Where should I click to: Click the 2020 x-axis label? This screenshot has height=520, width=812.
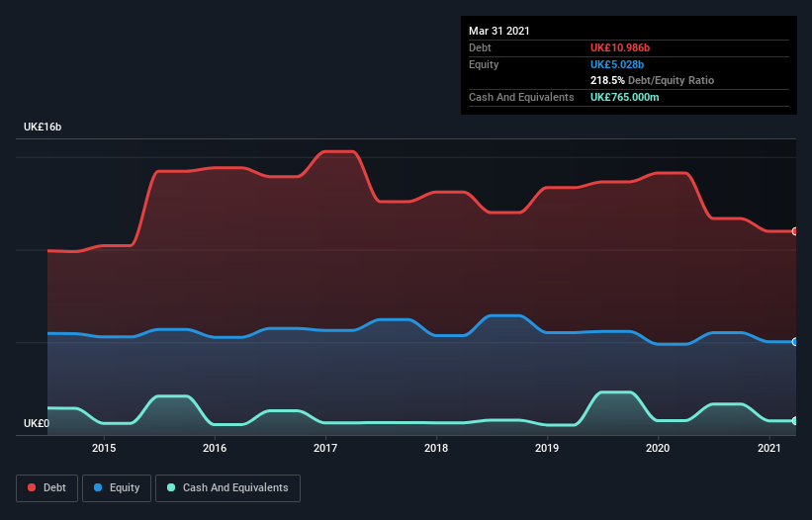coord(658,448)
